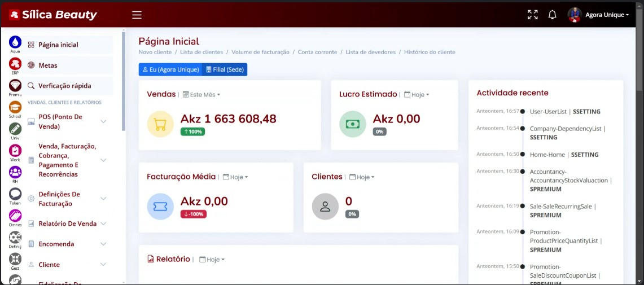The height and width of the screenshot is (285, 644).
Task: Expand Encomenda menu chevron
Action: tap(103, 244)
